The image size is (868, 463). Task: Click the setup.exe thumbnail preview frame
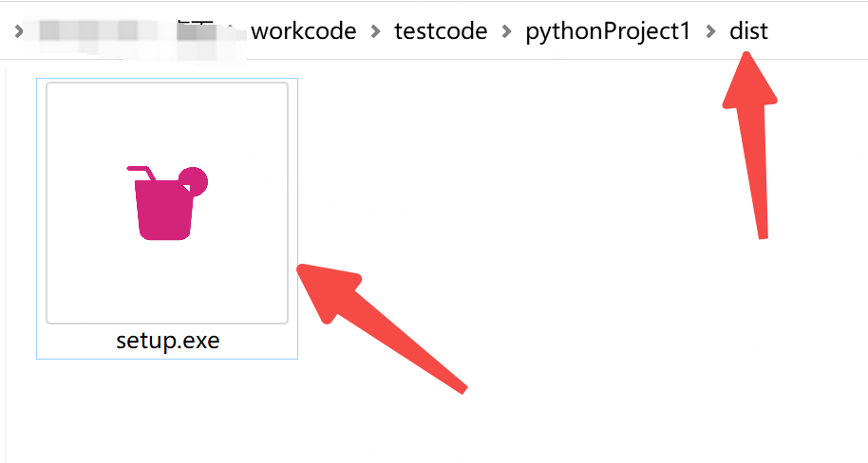pos(167,202)
